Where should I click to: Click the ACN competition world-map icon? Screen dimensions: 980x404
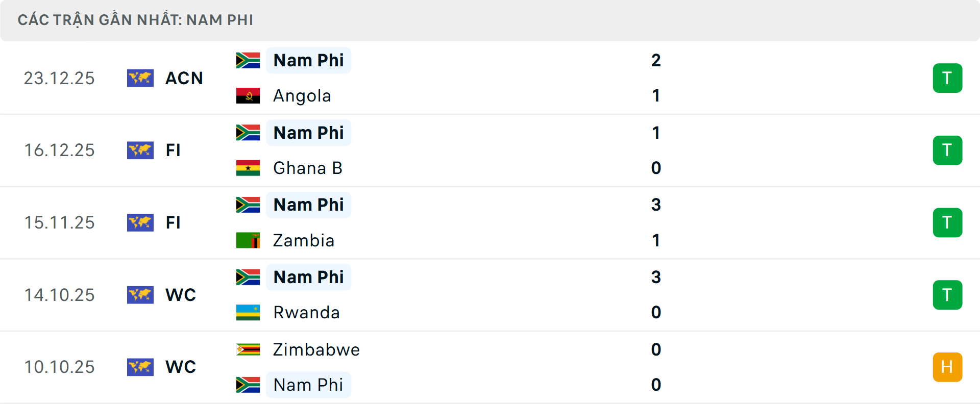(x=140, y=78)
